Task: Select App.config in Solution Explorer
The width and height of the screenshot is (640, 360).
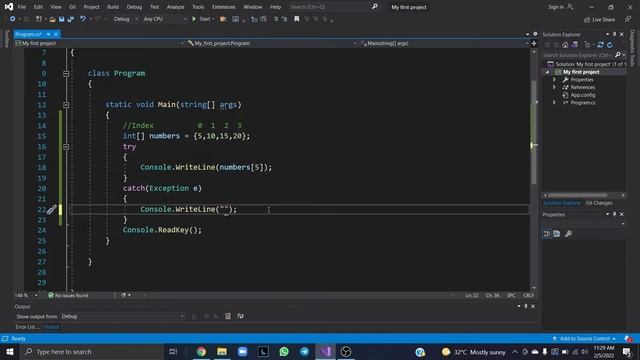Action: tap(582, 95)
